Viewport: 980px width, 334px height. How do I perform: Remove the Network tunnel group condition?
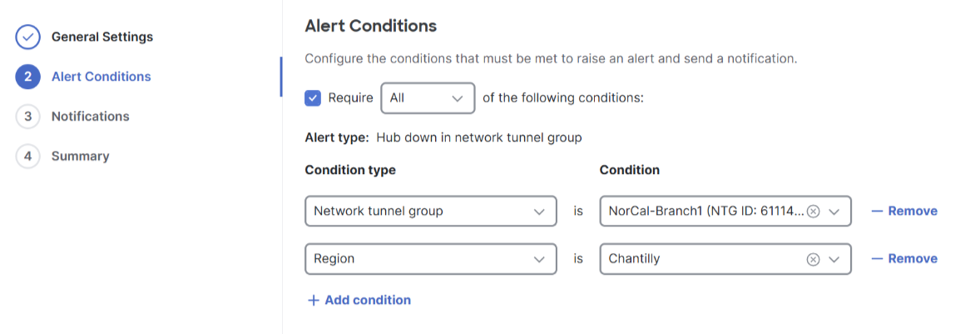pyautogui.click(x=904, y=212)
